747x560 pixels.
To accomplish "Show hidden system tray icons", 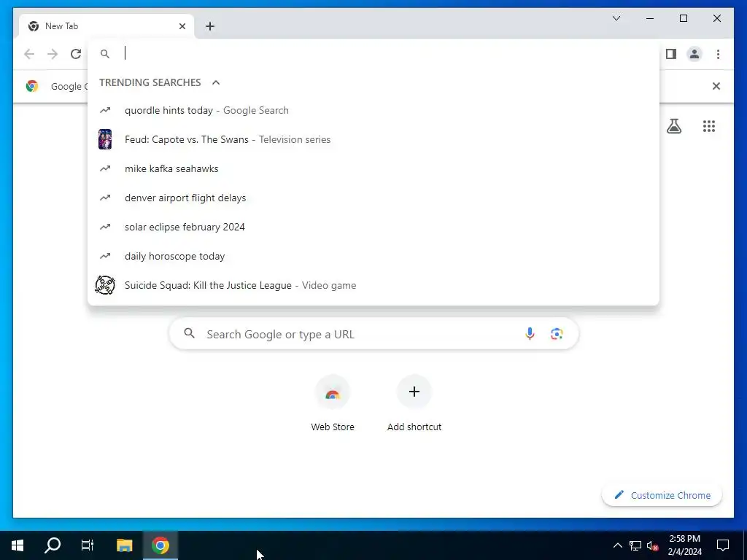I will pyautogui.click(x=617, y=545).
